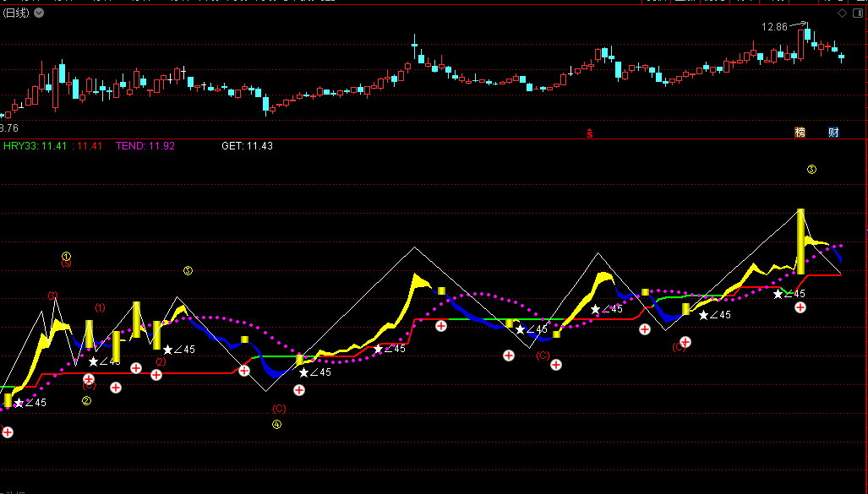Select the TEND: 11.92 indicator label

[145, 146]
